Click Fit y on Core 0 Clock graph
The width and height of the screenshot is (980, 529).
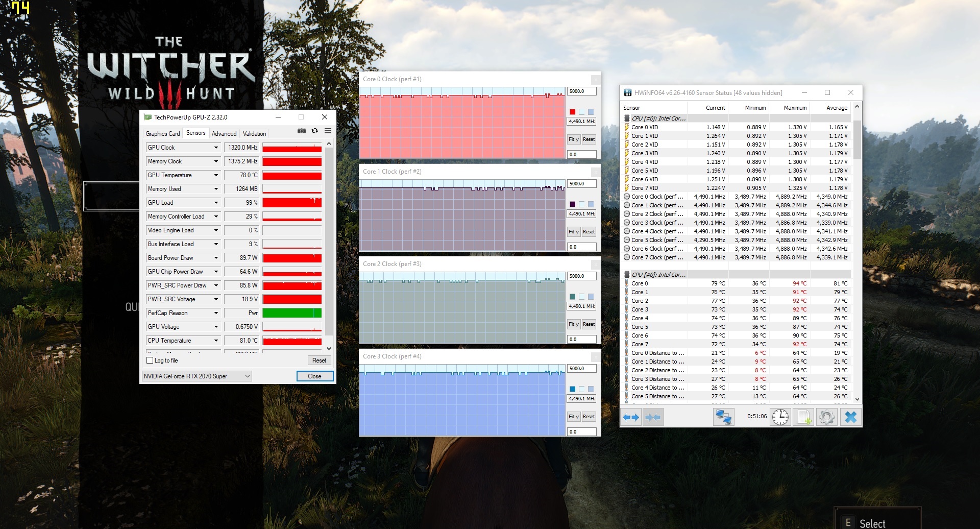pyautogui.click(x=574, y=139)
